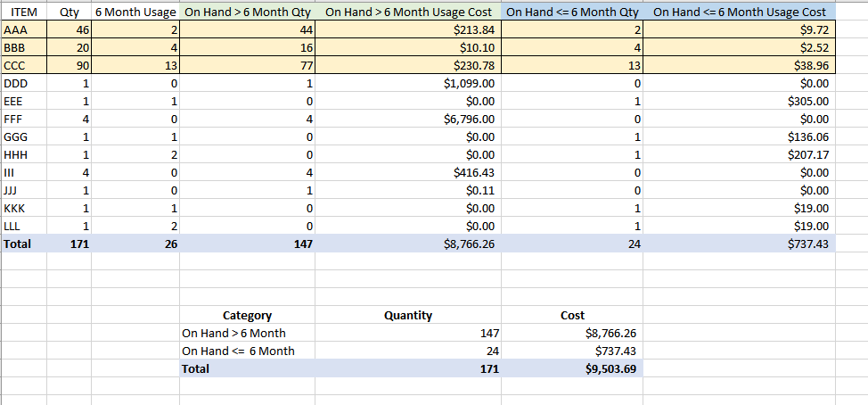
Task: Select the DDD item cell
Action: [24, 84]
